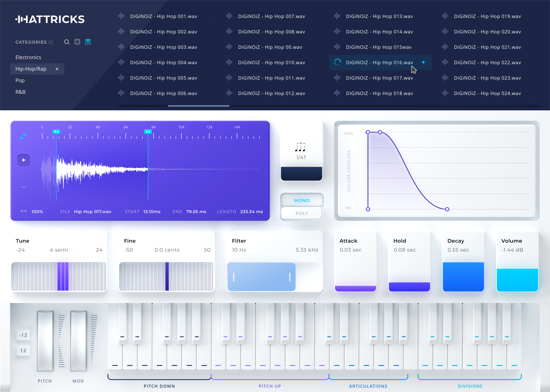This screenshot has height=392, width=550.
Task: Click the horizontal zoom arrows at 100%
Action: [x=23, y=211]
